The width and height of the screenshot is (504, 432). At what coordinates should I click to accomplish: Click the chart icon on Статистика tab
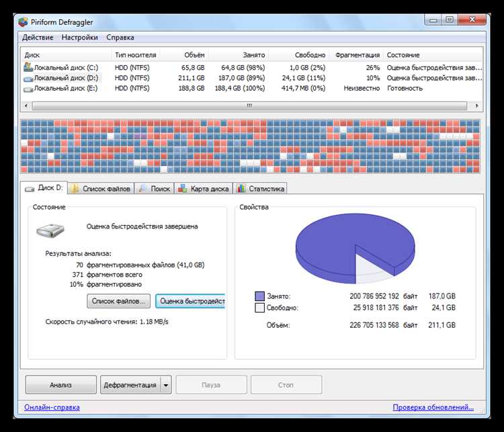[241, 188]
